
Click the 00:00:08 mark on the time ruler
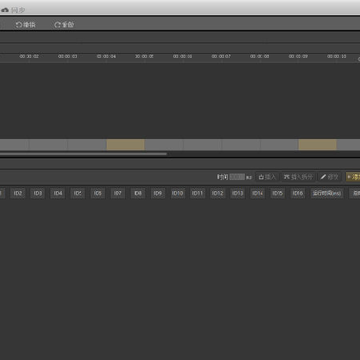click(260, 57)
